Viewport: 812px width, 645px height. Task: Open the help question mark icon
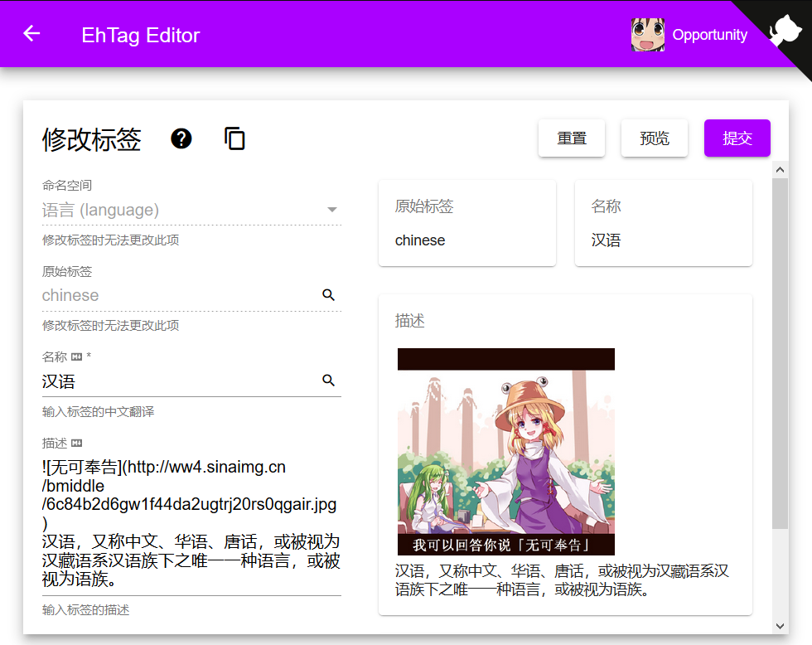pos(181,138)
